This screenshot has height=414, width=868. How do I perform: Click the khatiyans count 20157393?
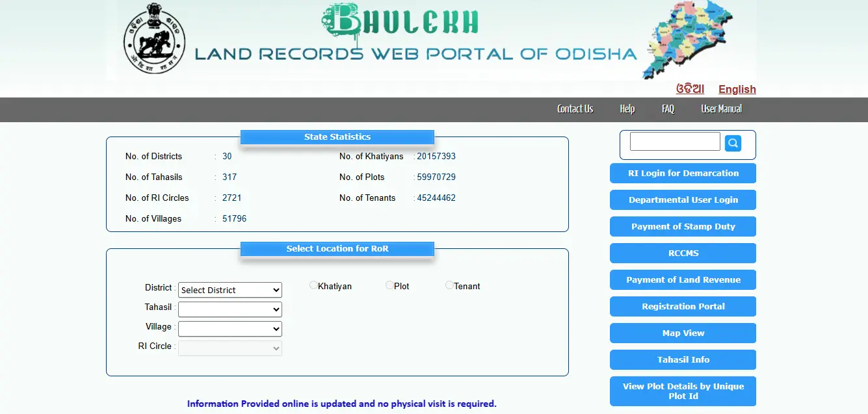pyautogui.click(x=436, y=157)
